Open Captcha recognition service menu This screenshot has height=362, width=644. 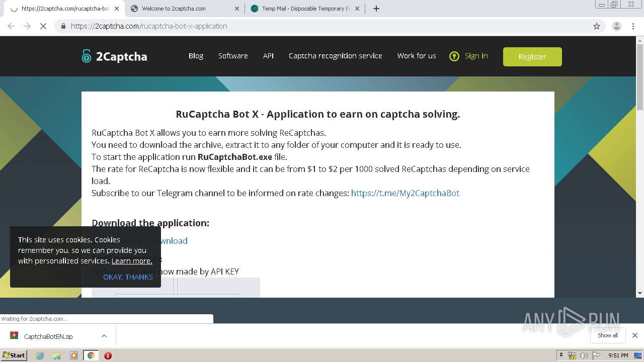[x=336, y=56]
